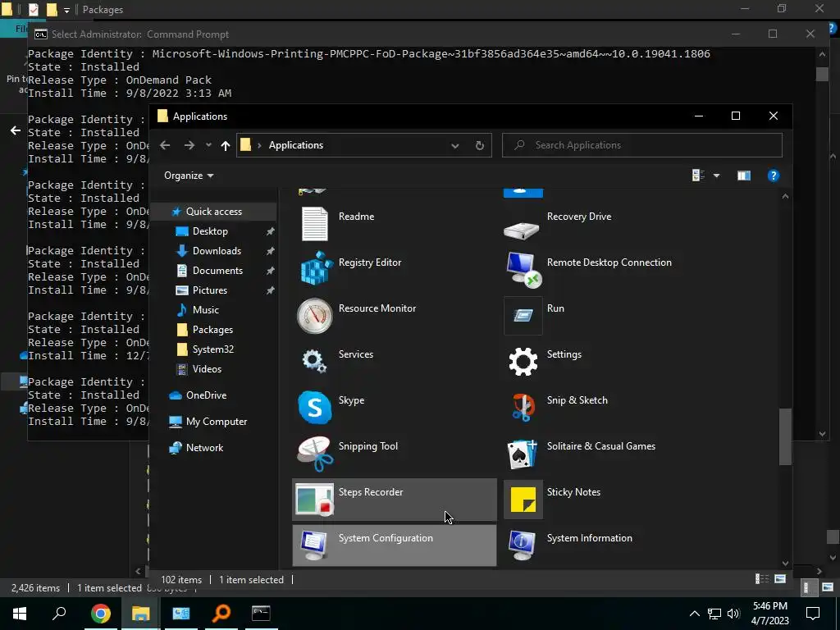This screenshot has height=630, width=840.
Task: Launch the Skype icon
Action: click(x=314, y=408)
